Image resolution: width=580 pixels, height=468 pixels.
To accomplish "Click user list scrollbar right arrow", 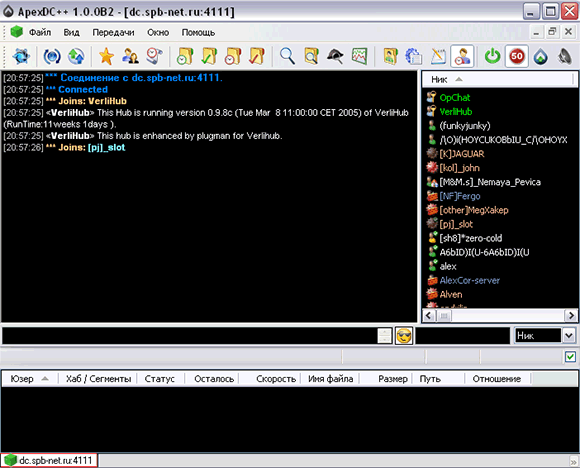I will click(571, 316).
